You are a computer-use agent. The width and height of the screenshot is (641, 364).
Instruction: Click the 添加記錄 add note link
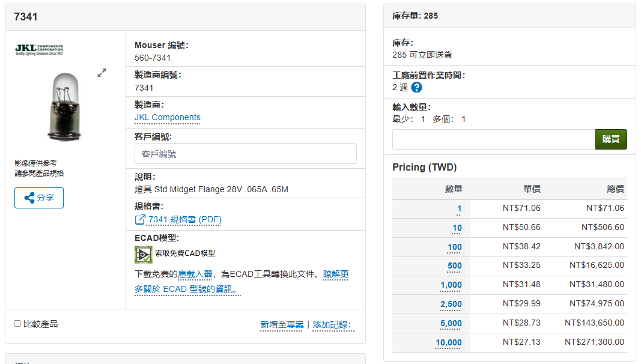point(331,325)
